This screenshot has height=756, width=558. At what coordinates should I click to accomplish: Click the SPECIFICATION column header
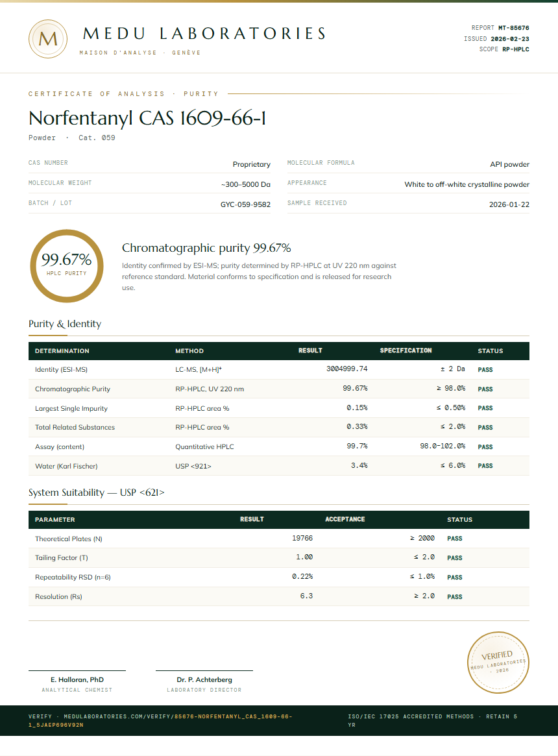click(x=406, y=350)
